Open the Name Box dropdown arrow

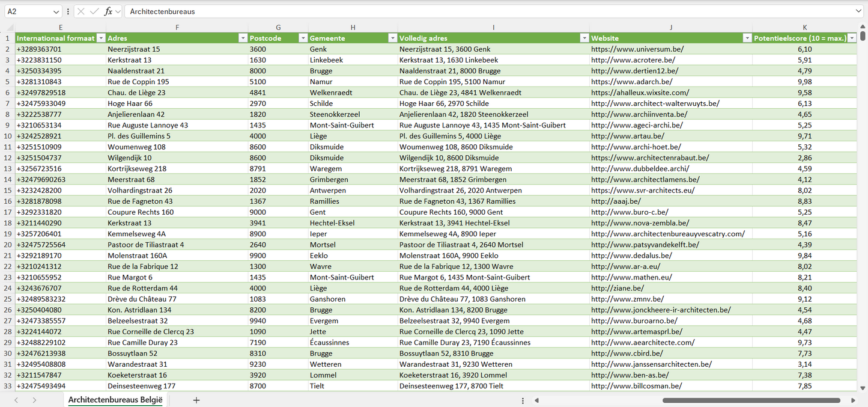pos(56,11)
